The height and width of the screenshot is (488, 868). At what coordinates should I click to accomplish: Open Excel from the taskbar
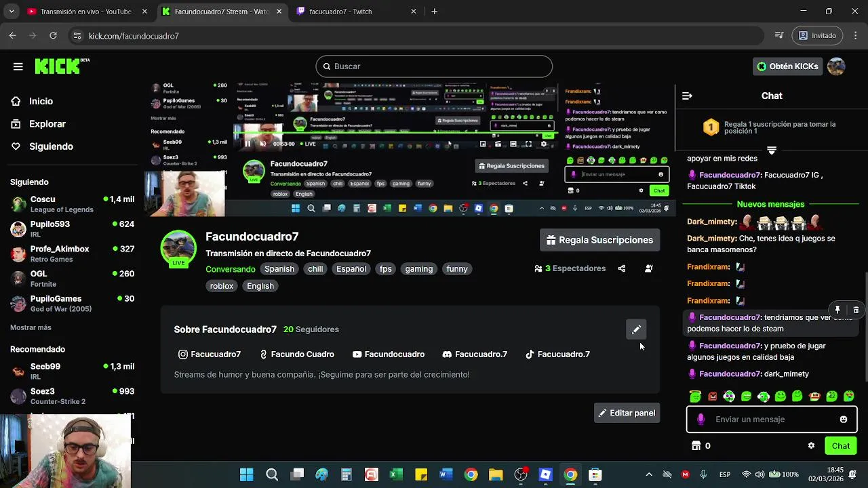[396, 475]
